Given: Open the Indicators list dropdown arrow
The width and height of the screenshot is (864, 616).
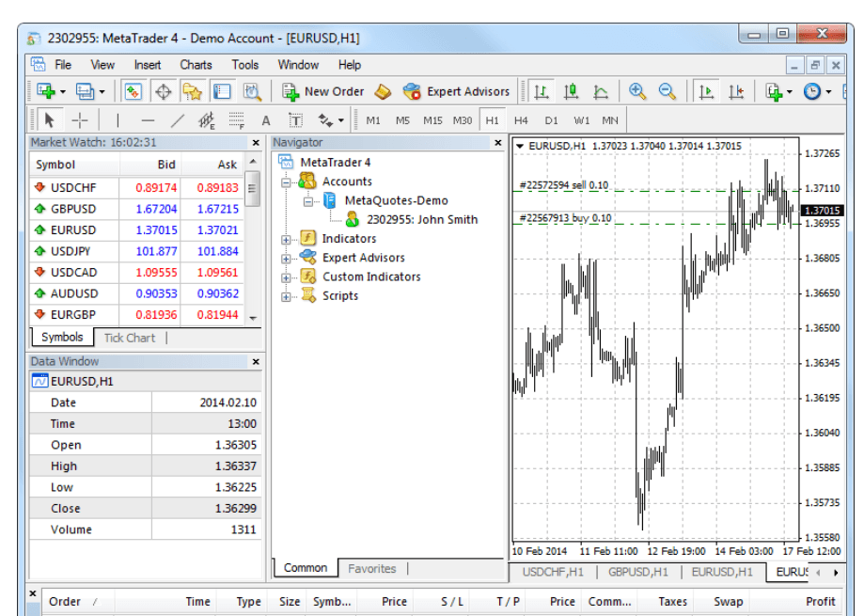Looking at the screenshot, I should click(x=790, y=92).
